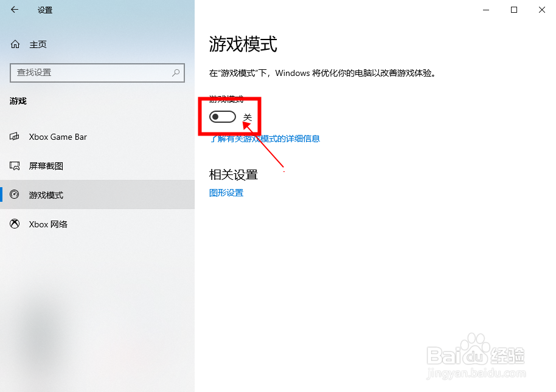Image resolution: width=556 pixels, height=392 pixels.
Task: Click the home icon beside 主页
Action: click(x=15, y=44)
